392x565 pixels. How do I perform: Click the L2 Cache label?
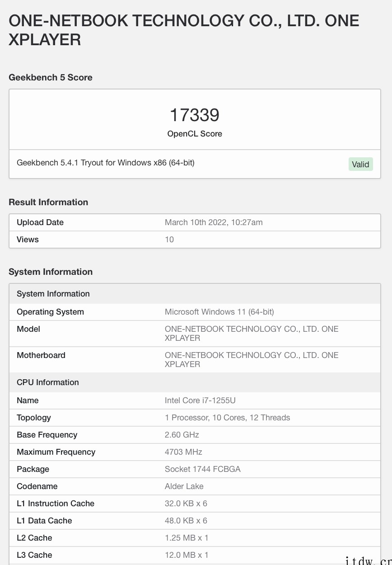(34, 538)
